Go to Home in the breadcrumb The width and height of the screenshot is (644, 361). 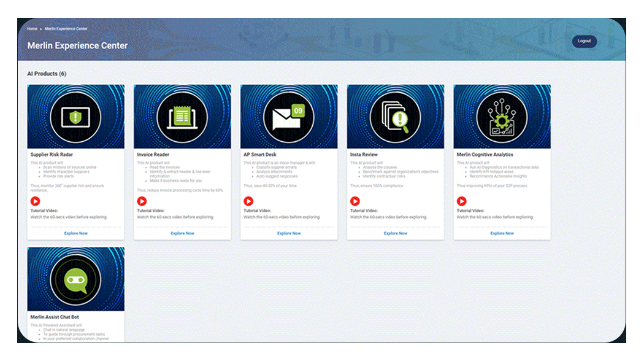pyautogui.click(x=32, y=29)
